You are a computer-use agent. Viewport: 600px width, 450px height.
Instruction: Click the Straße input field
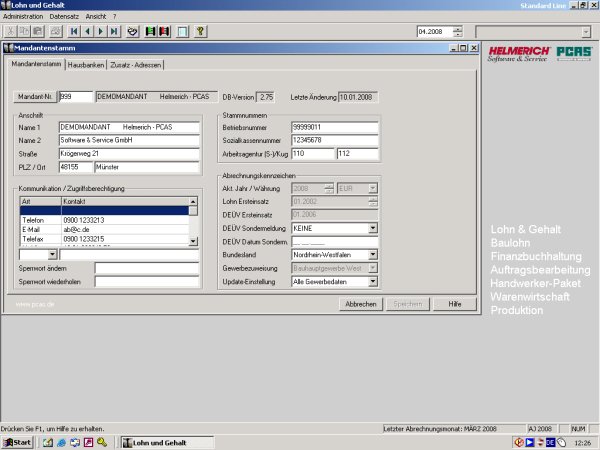click(x=129, y=154)
